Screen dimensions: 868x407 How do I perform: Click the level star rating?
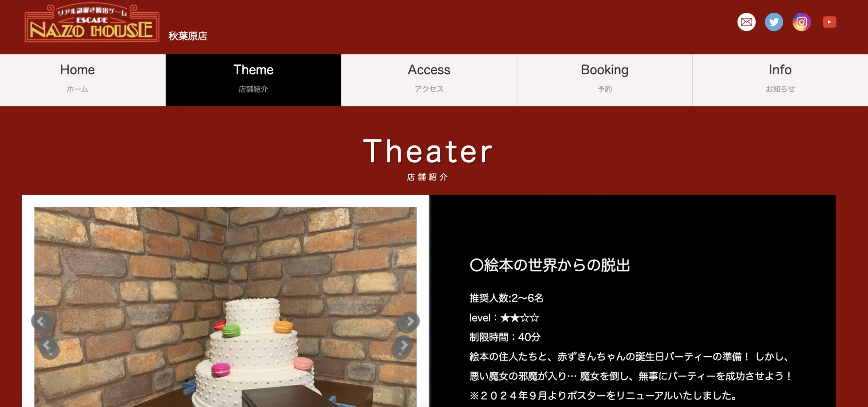[520, 318]
